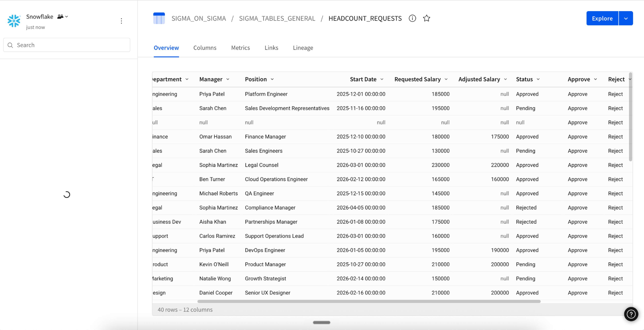Select the 230000 requested salary cell
The height and width of the screenshot is (330, 644).
click(440, 165)
